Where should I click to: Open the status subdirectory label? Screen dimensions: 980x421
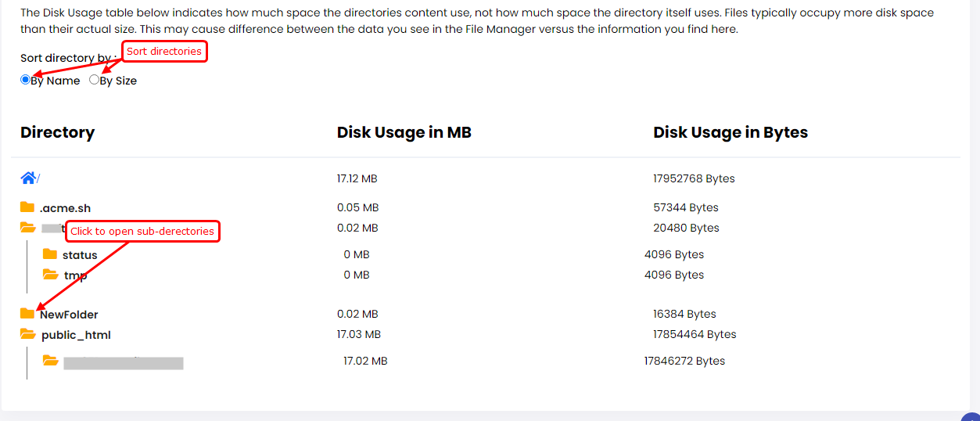point(80,255)
